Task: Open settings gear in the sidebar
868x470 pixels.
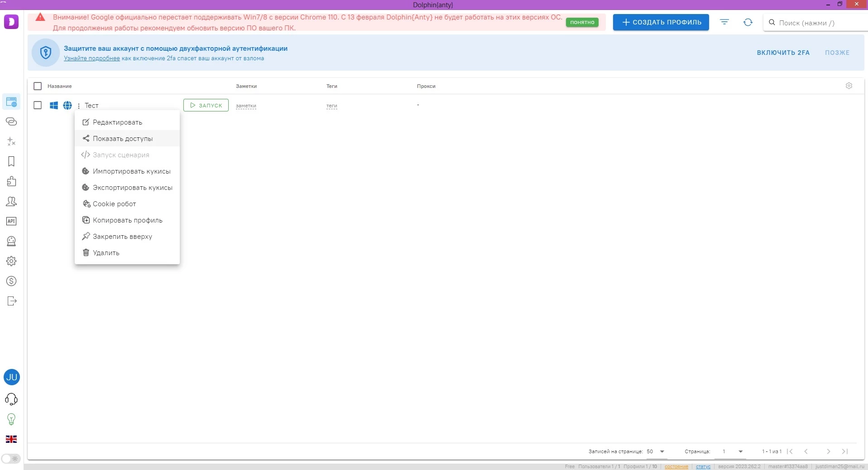Action: click(x=11, y=261)
